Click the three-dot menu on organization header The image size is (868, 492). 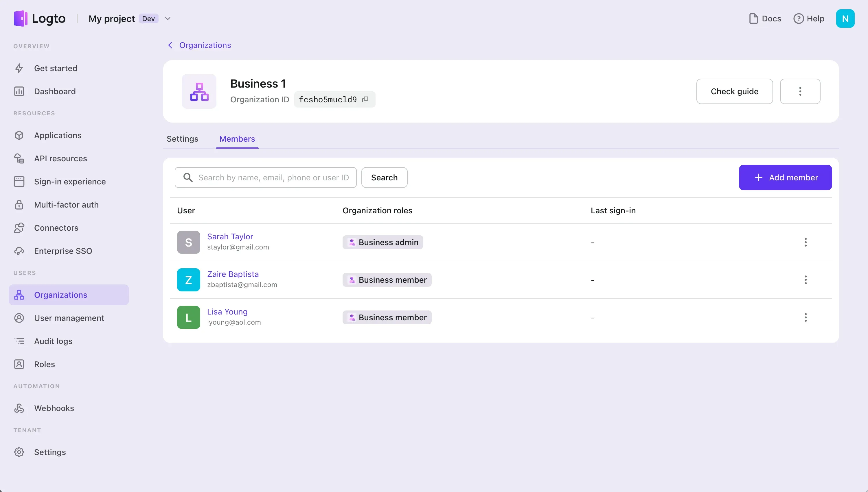click(x=801, y=91)
